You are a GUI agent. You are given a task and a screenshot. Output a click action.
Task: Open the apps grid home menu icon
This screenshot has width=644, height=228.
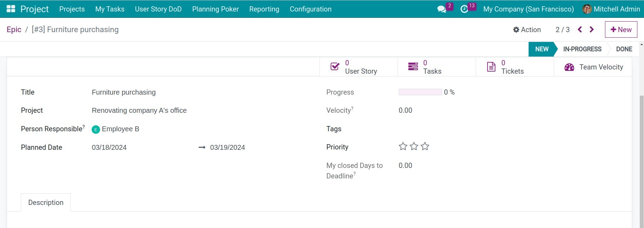click(x=11, y=9)
